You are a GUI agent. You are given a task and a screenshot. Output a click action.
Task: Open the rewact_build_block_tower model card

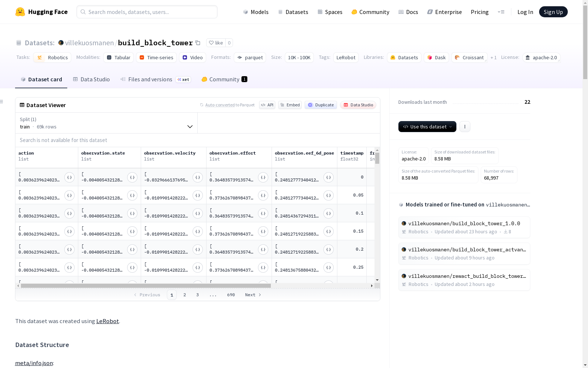point(464,280)
